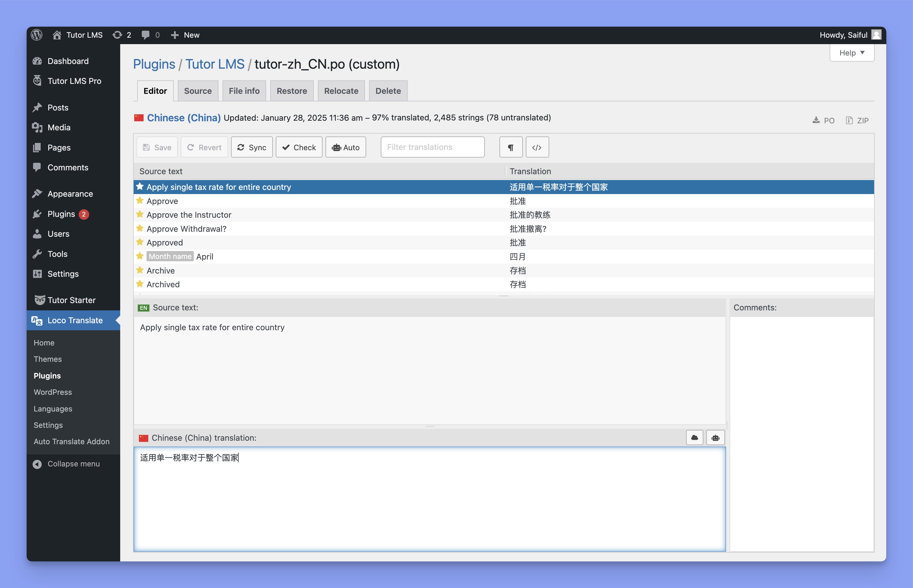Open the Plugins breadcrumb link
The image size is (913, 588).
[154, 64]
